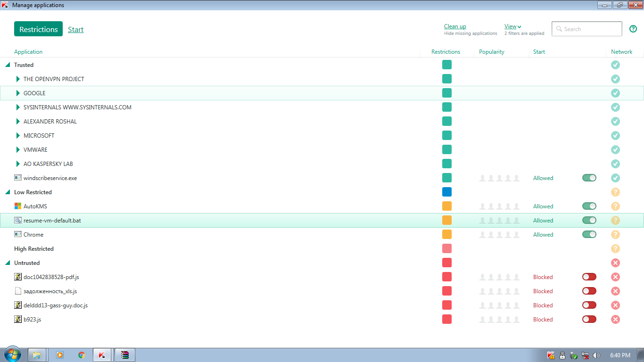Click b923.js network blocked icon
The image size is (644, 362).
[615, 320]
